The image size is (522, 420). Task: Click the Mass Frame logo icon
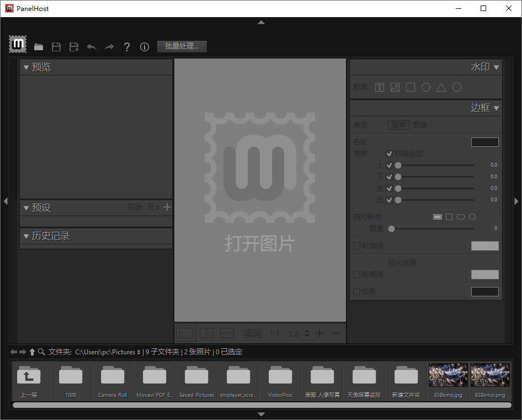coord(18,44)
